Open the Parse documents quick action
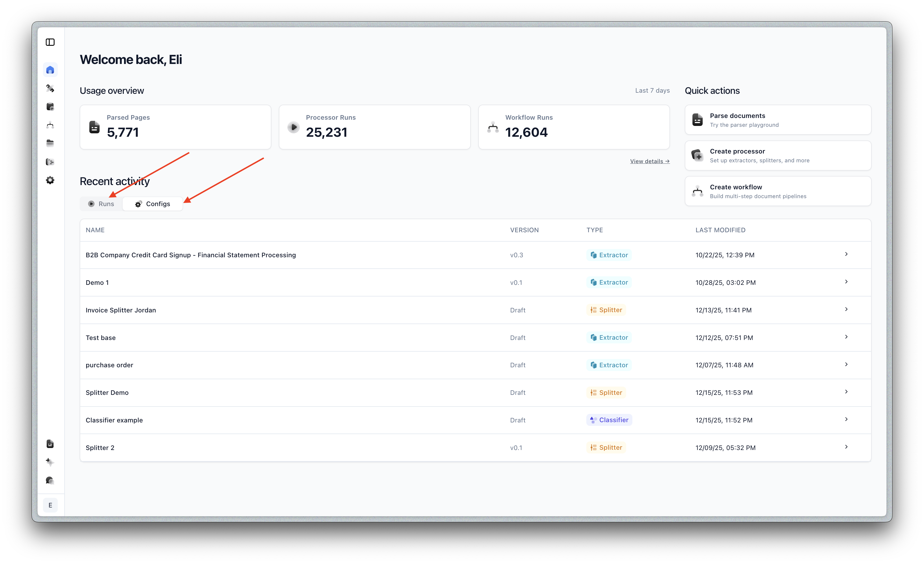This screenshot has width=924, height=564. tap(777, 120)
